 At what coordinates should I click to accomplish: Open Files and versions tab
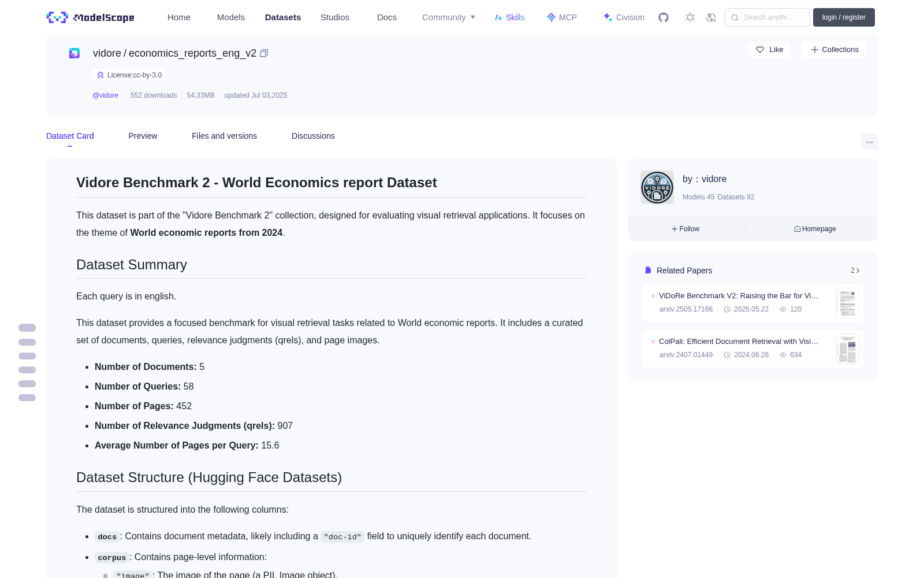(224, 136)
